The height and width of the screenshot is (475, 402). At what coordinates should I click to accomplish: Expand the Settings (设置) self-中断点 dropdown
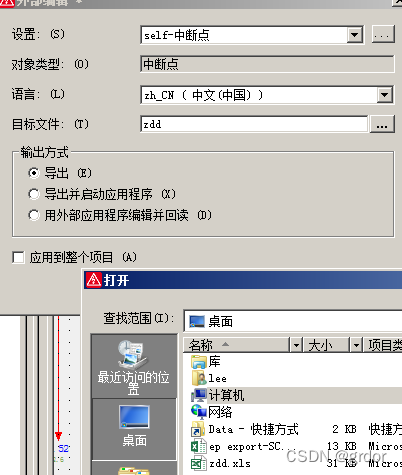coord(355,35)
